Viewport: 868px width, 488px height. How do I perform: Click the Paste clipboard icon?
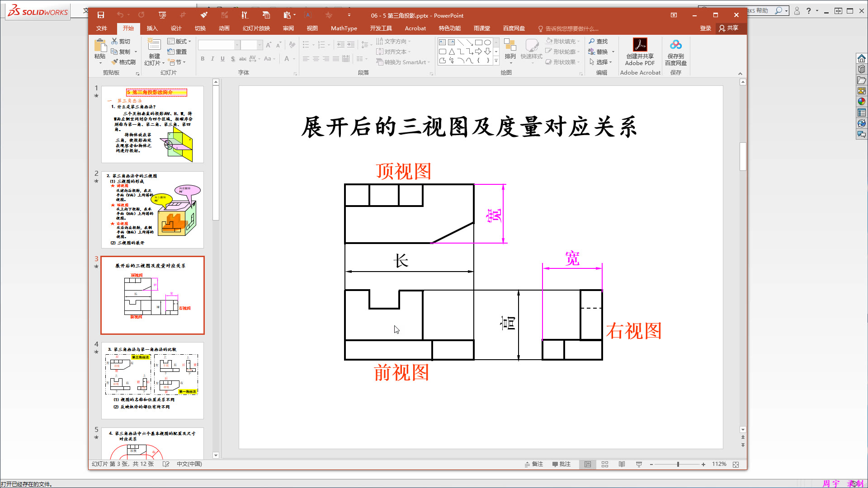(100, 46)
